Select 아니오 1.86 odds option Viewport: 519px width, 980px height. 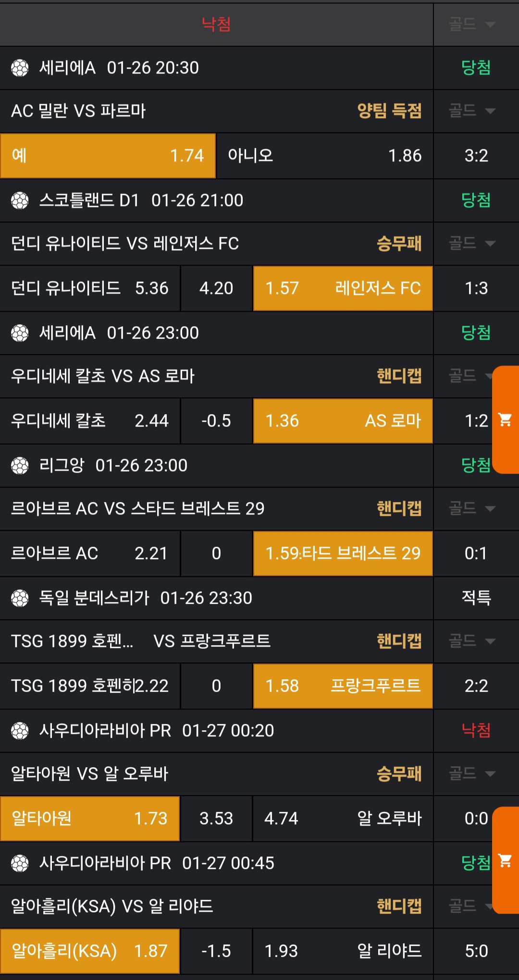[324, 156]
